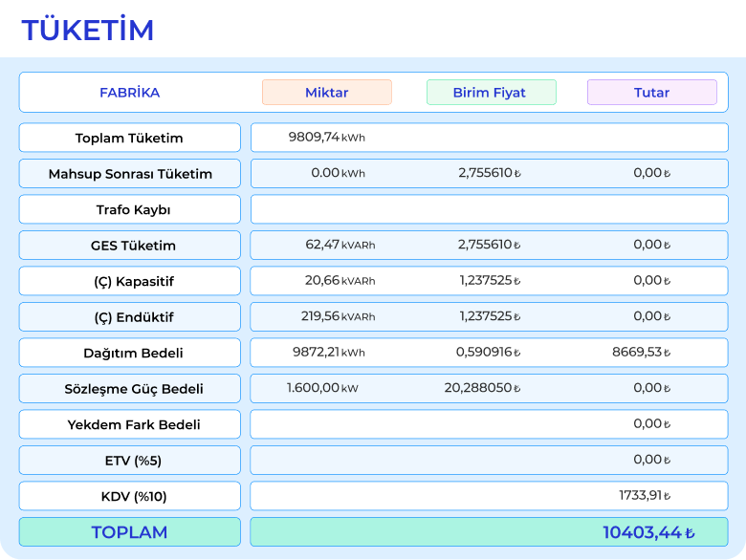Click GES Tüketim amount 0,00
Viewport: 746px width, 560px height.
coord(652,245)
